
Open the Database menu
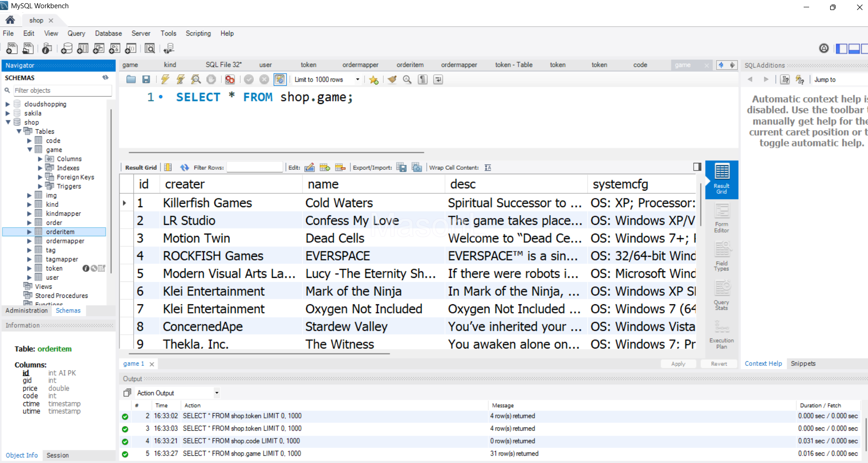point(108,33)
